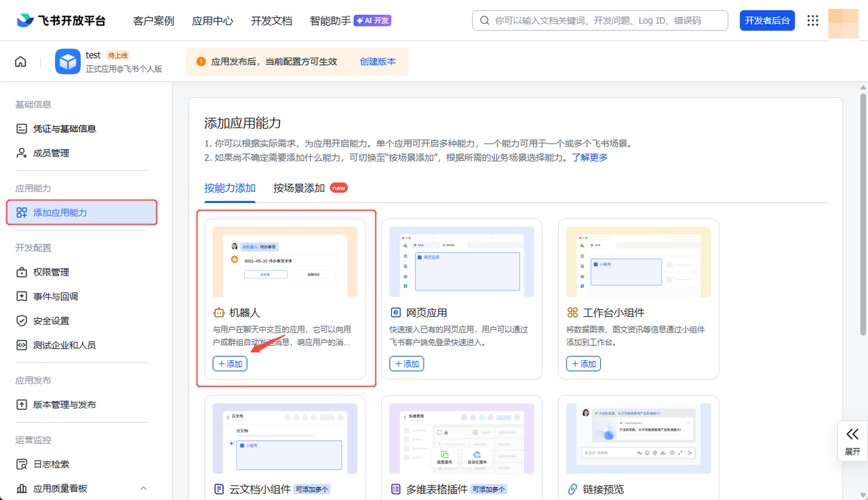Open 开发文档 in the top navigation
This screenshot has height=500, width=868.
pyautogui.click(x=271, y=20)
